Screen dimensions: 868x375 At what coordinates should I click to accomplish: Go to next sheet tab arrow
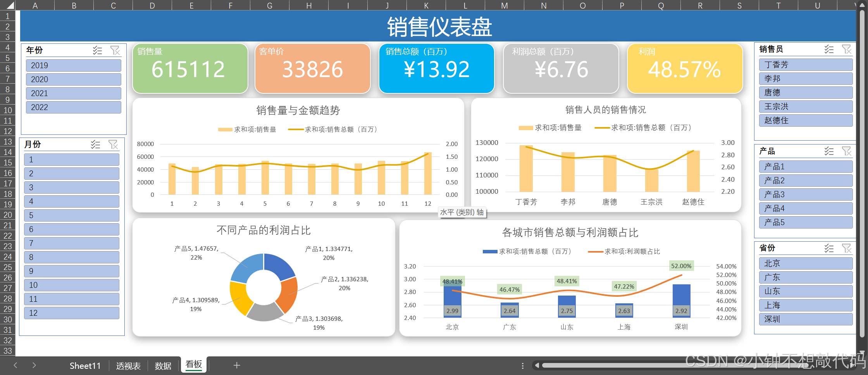(34, 365)
